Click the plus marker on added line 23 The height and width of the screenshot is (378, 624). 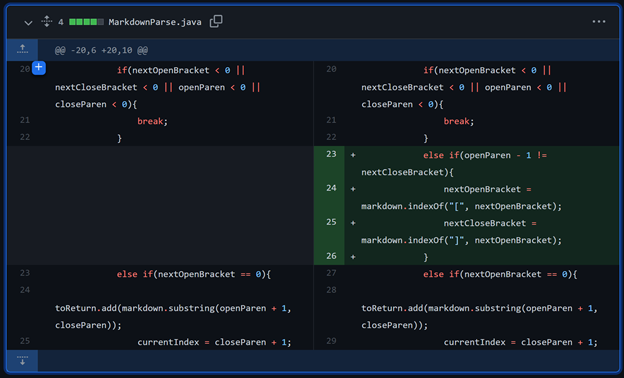(353, 155)
